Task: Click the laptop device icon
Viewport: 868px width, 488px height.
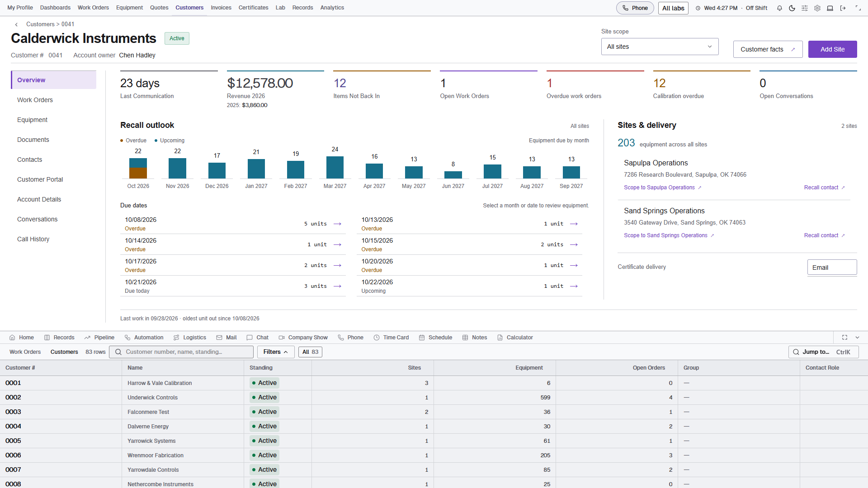Action: click(830, 8)
